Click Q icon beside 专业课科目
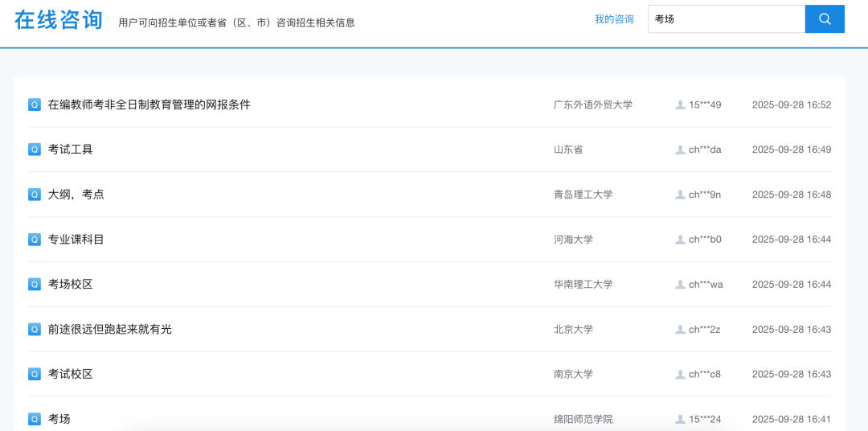The image size is (868, 431). pos(35,240)
